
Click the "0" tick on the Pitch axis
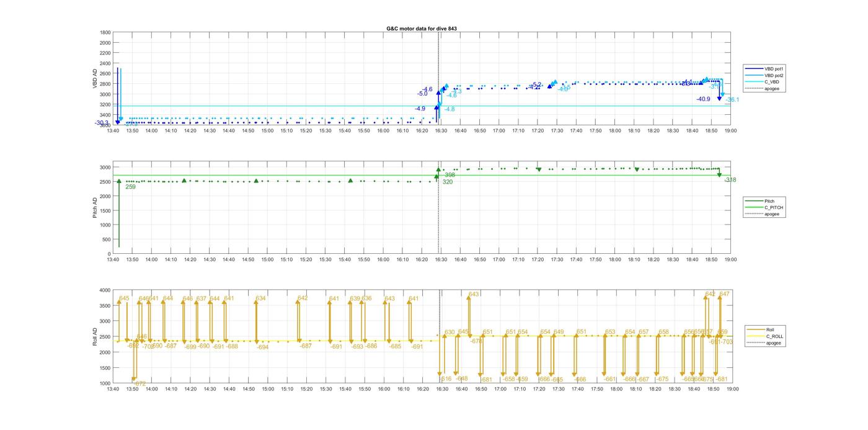[x=109, y=254]
